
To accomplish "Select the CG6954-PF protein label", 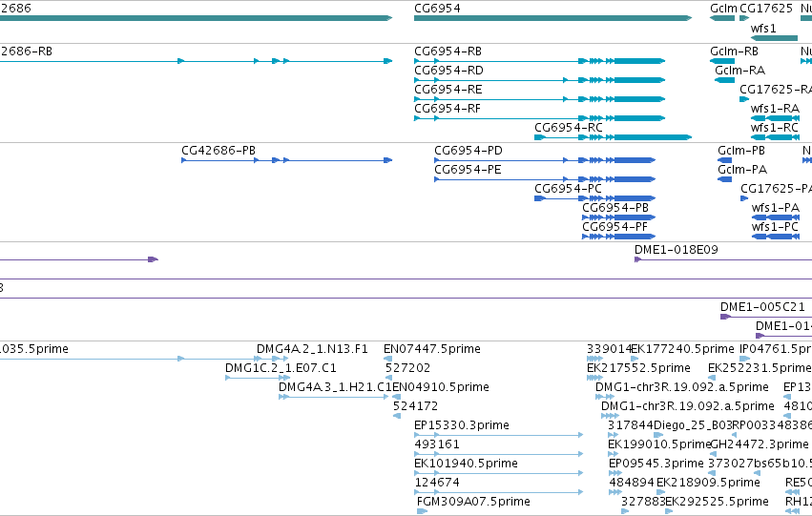I will pyautogui.click(x=614, y=227).
